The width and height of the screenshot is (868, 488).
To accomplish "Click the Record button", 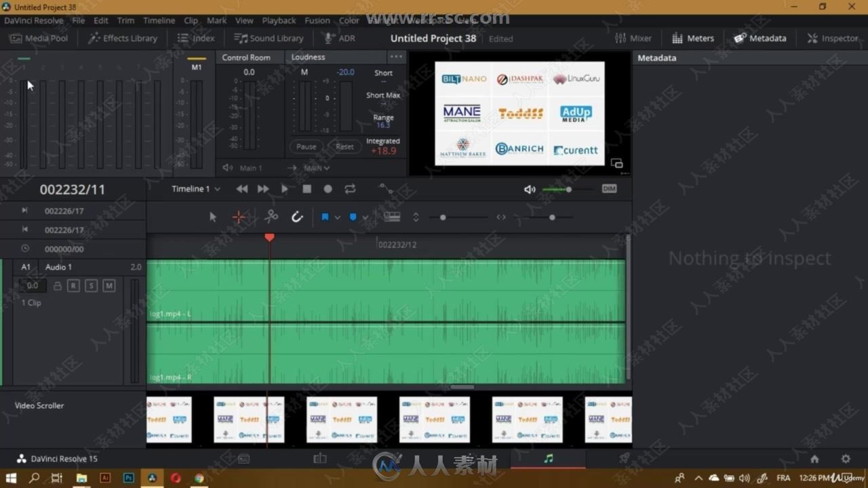I will tap(328, 189).
